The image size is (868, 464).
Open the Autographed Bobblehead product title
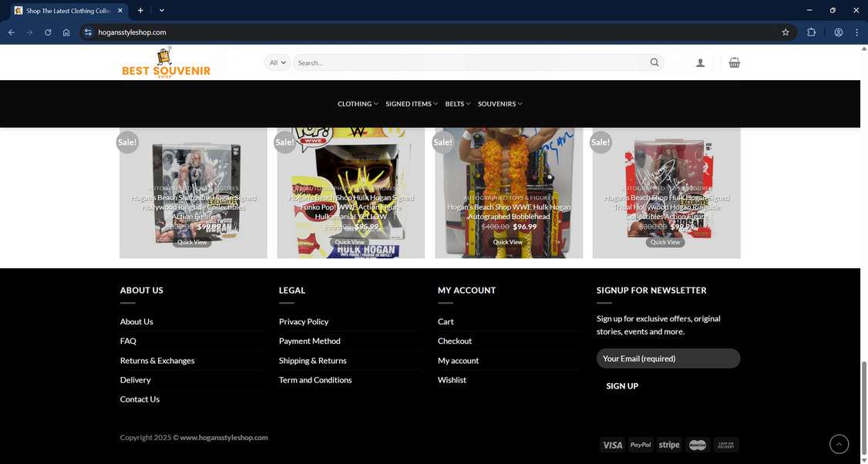[x=509, y=211]
